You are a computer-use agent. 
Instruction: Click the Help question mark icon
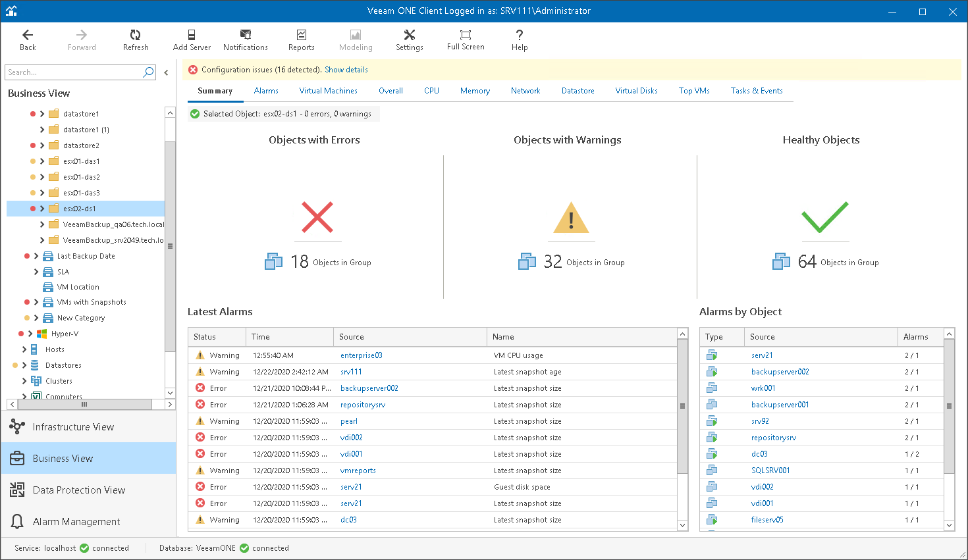520,36
